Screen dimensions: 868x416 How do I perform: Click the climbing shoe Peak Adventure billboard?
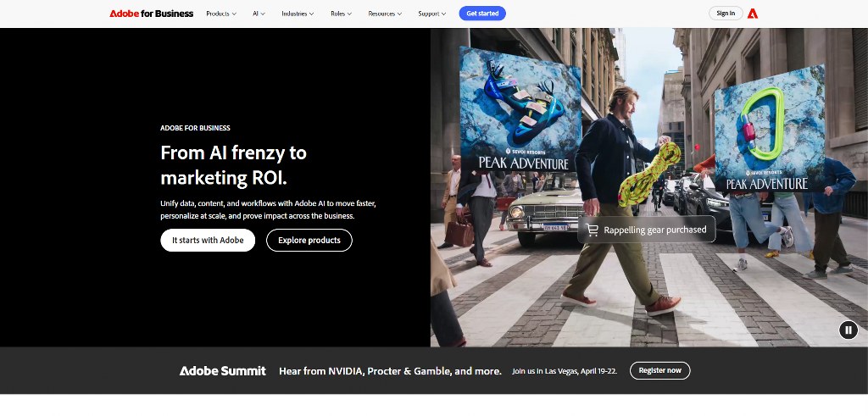tap(520, 110)
